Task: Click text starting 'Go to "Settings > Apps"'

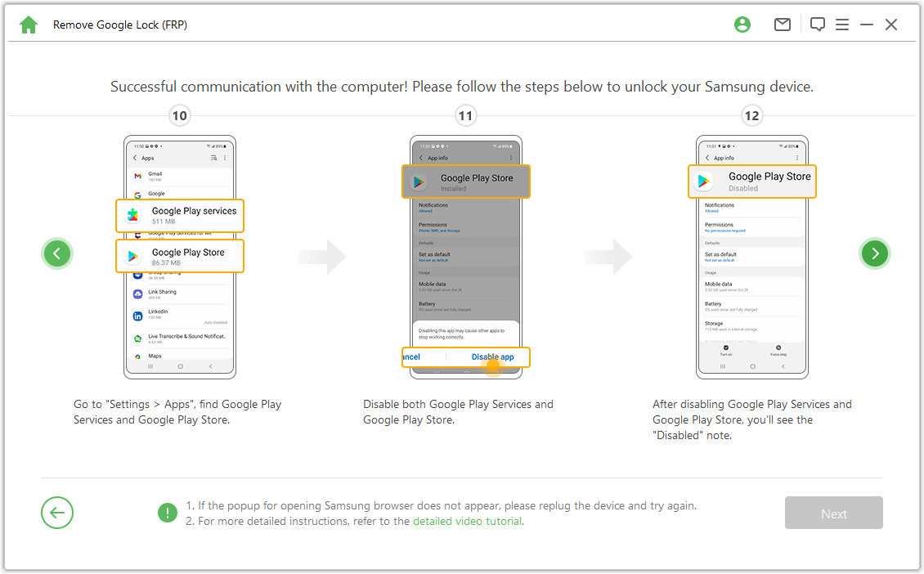Action: tap(177, 412)
